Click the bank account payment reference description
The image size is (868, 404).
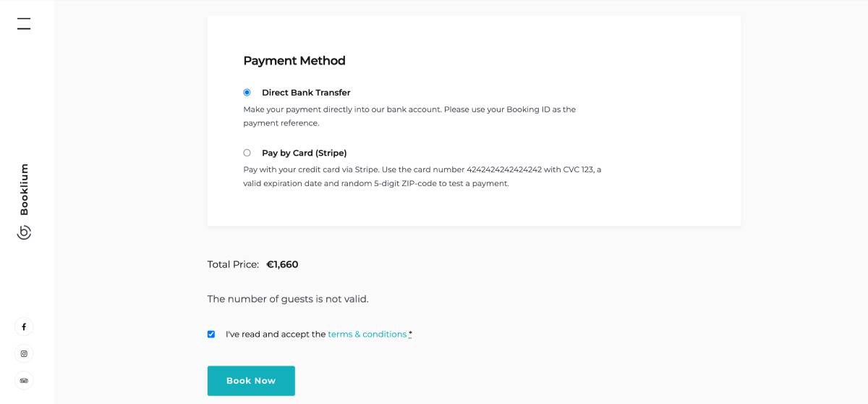[409, 117]
